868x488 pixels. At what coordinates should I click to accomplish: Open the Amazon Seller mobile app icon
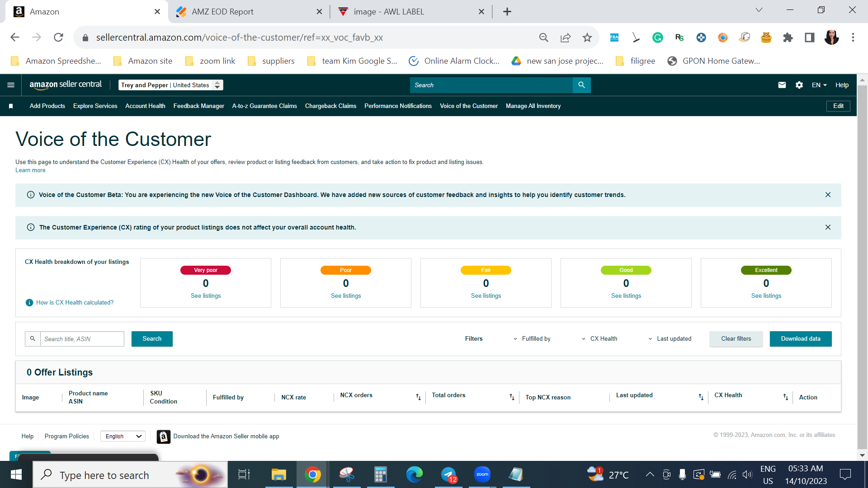pyautogui.click(x=163, y=436)
